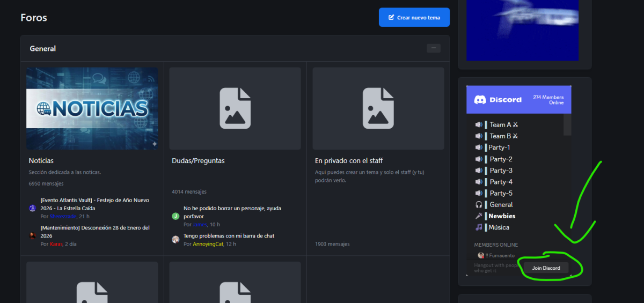Open the Noticias forum title link

pyautogui.click(x=41, y=160)
